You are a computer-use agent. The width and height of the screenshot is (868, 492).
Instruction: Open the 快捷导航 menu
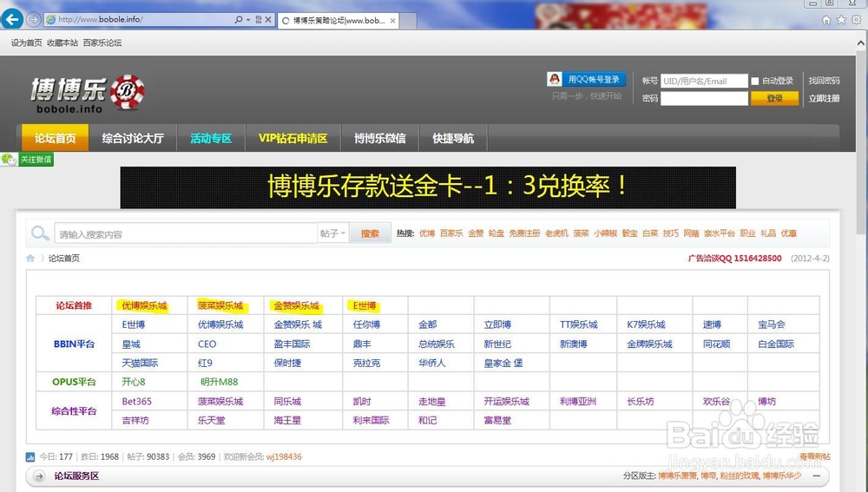tap(453, 138)
